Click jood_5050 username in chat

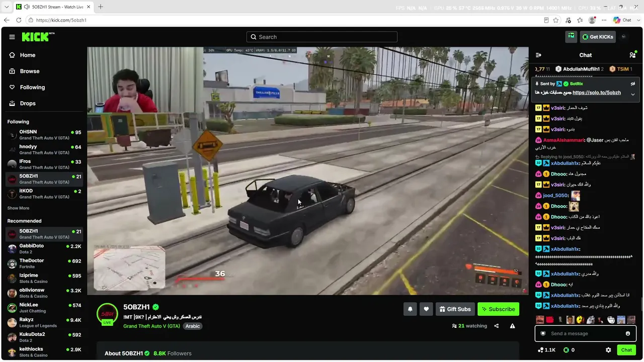click(x=555, y=196)
